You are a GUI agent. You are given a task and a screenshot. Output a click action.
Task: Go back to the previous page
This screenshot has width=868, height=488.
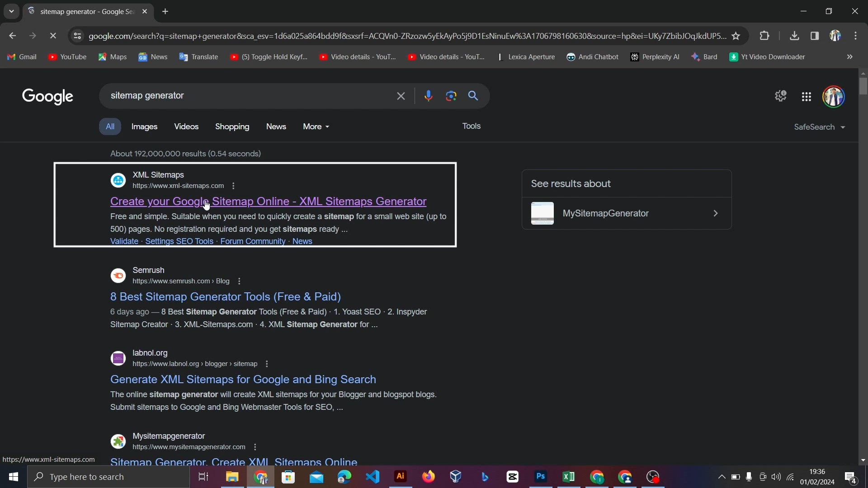coord(12,36)
